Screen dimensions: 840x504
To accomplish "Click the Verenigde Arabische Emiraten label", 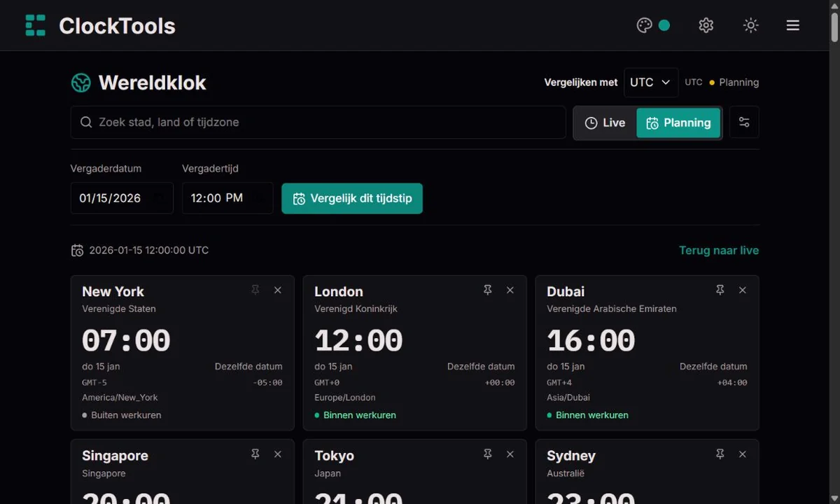I will [x=612, y=309].
